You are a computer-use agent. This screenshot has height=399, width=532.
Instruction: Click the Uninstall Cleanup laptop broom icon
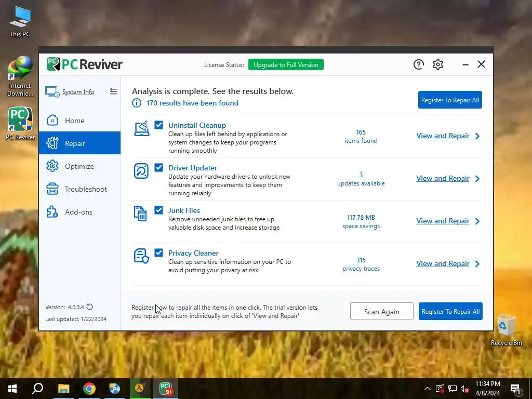[141, 129]
